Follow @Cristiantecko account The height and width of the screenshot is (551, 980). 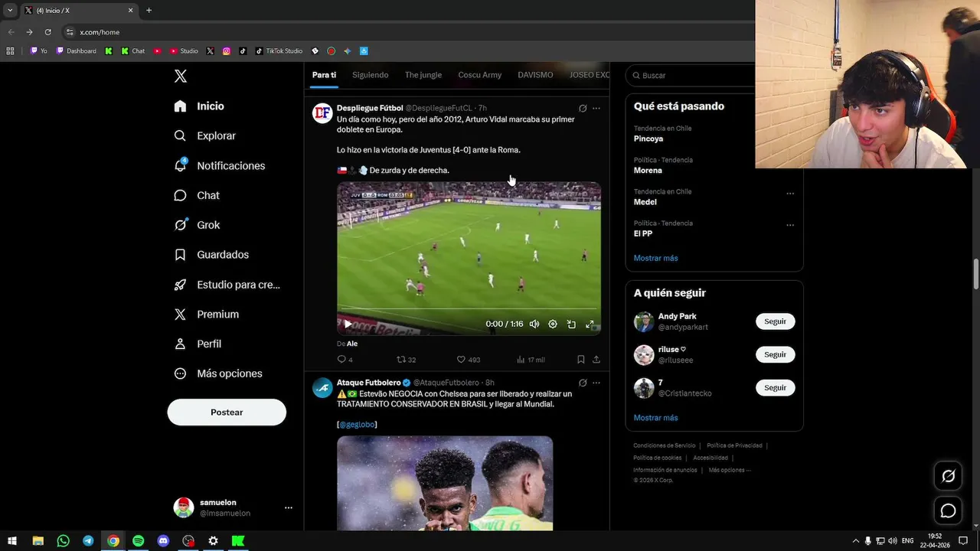775,388
